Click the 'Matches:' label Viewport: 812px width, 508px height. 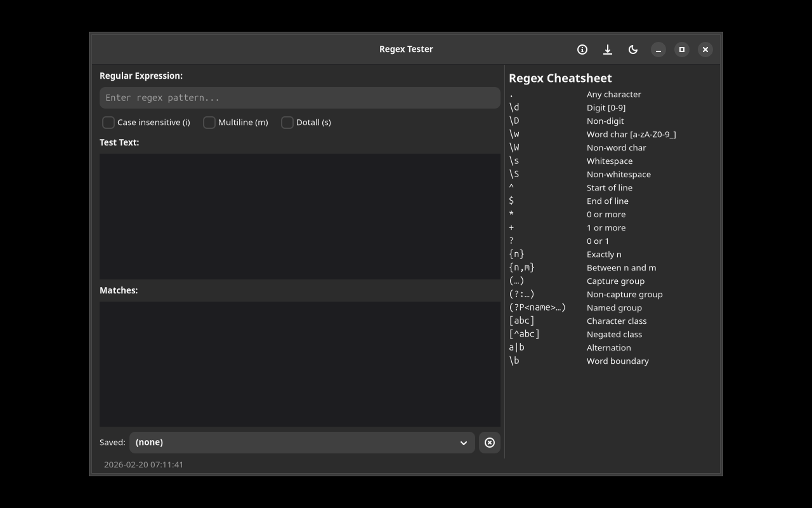[119, 290]
